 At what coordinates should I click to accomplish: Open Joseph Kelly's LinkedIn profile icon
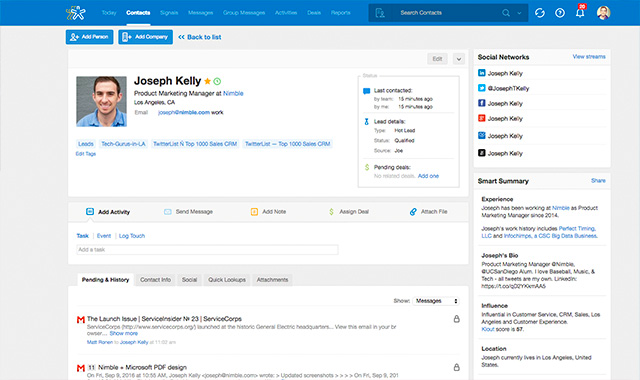pyautogui.click(x=482, y=73)
